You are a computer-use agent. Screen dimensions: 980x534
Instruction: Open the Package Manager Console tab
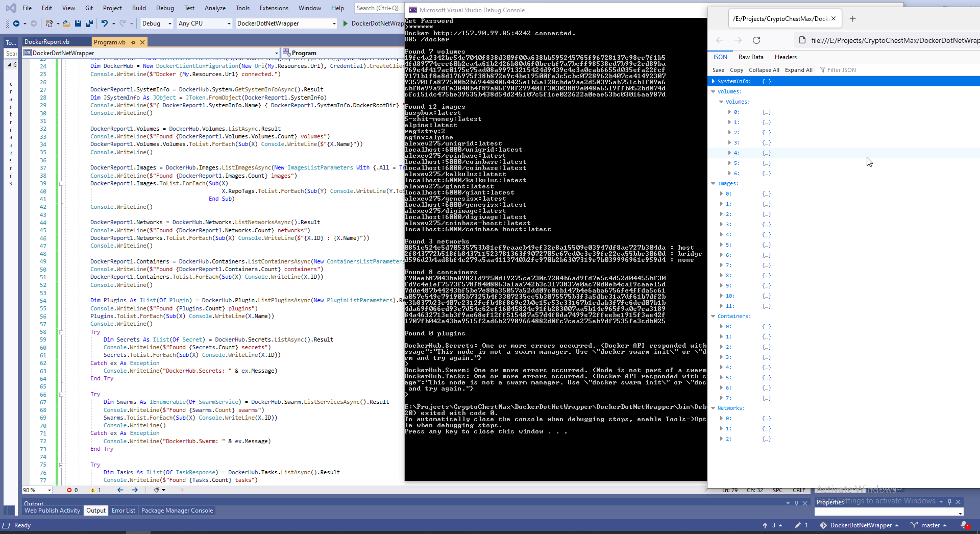(x=177, y=511)
